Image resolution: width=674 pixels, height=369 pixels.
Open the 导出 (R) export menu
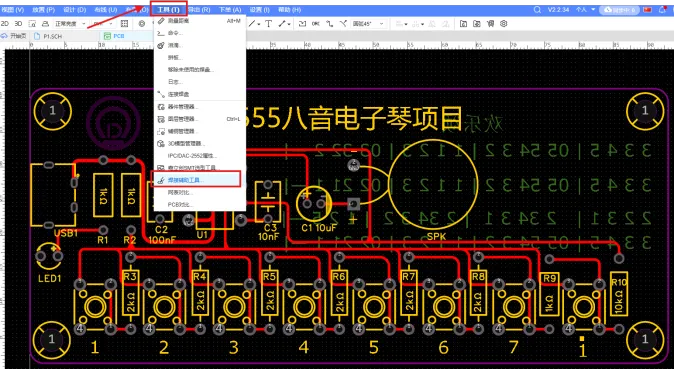point(199,9)
